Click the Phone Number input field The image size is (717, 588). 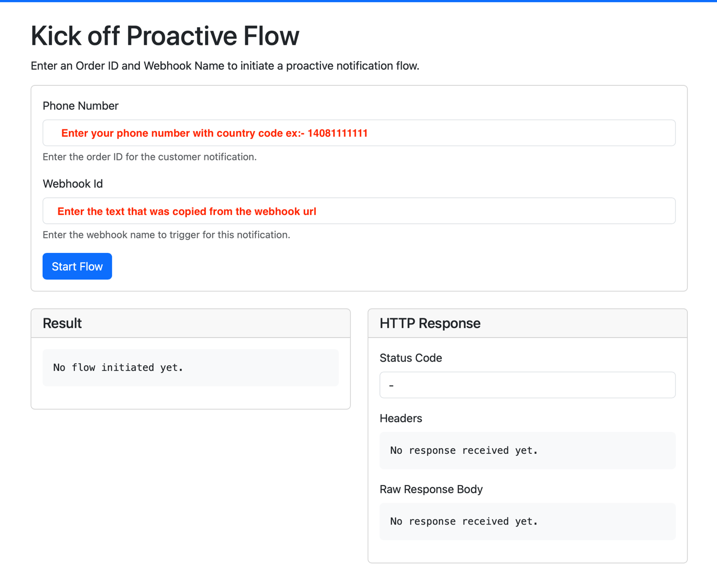pos(358,133)
